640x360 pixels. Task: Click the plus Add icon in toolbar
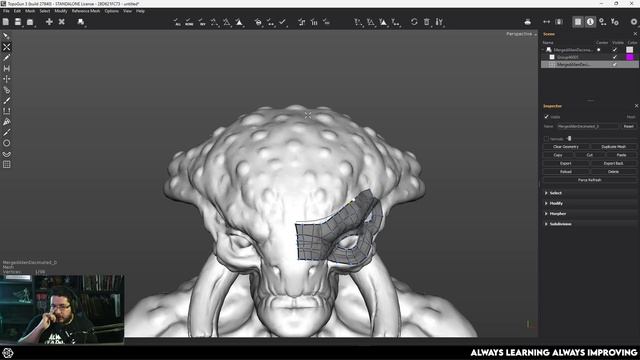click(49, 22)
